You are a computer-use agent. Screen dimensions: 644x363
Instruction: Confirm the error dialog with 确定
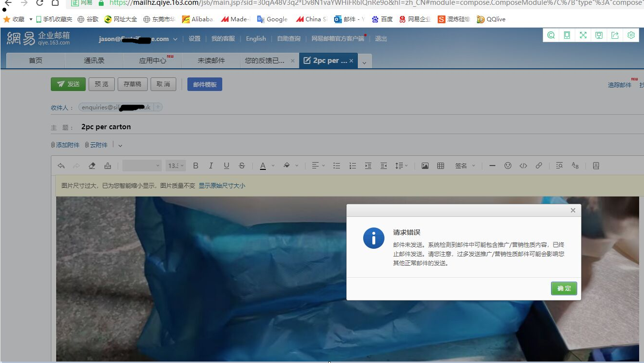pos(564,288)
